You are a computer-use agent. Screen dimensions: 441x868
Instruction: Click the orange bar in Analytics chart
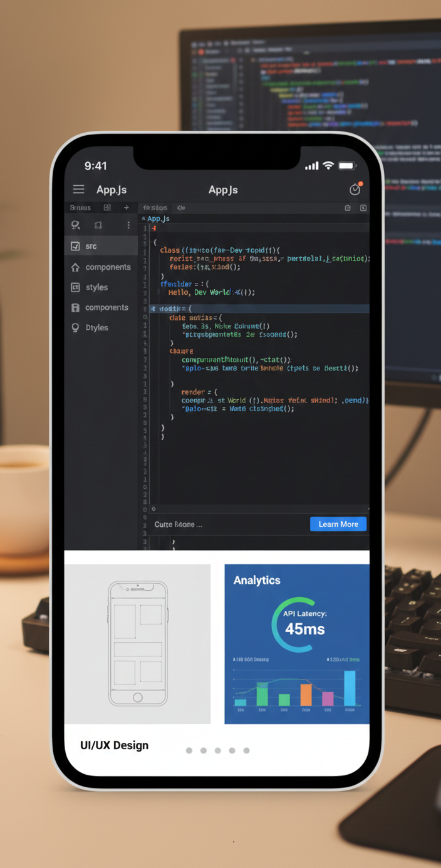[x=306, y=695]
